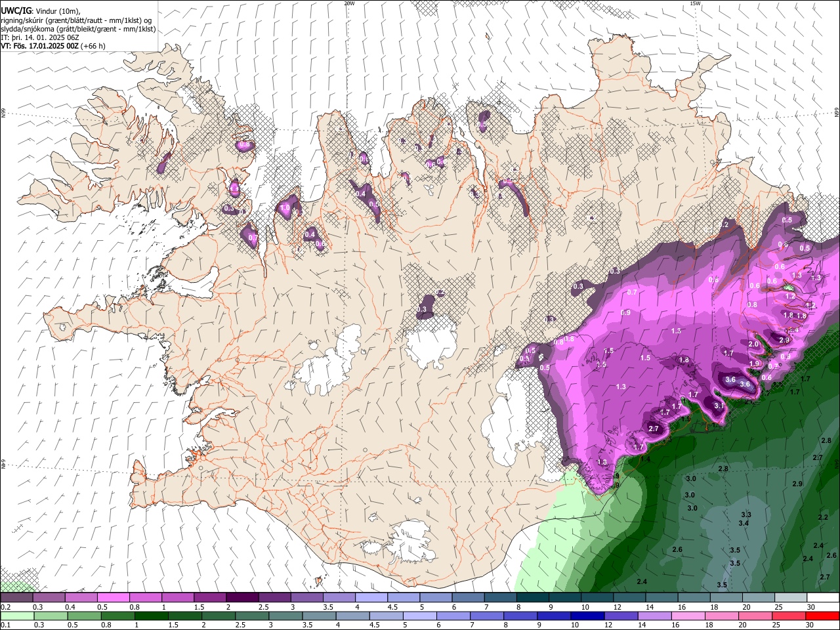Select upper legend swatch between 6 and 7
Image resolution: width=840 pixels, height=630 pixels.
point(468,598)
